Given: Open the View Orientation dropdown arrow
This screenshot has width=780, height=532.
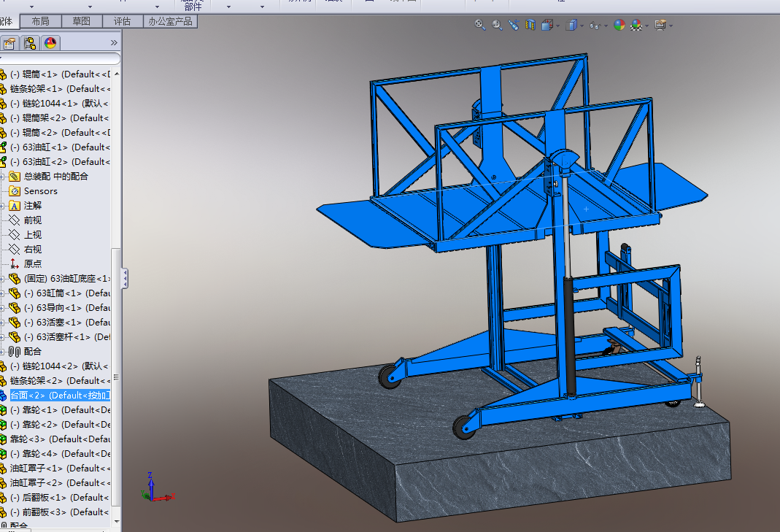Looking at the screenshot, I should click(557, 26).
